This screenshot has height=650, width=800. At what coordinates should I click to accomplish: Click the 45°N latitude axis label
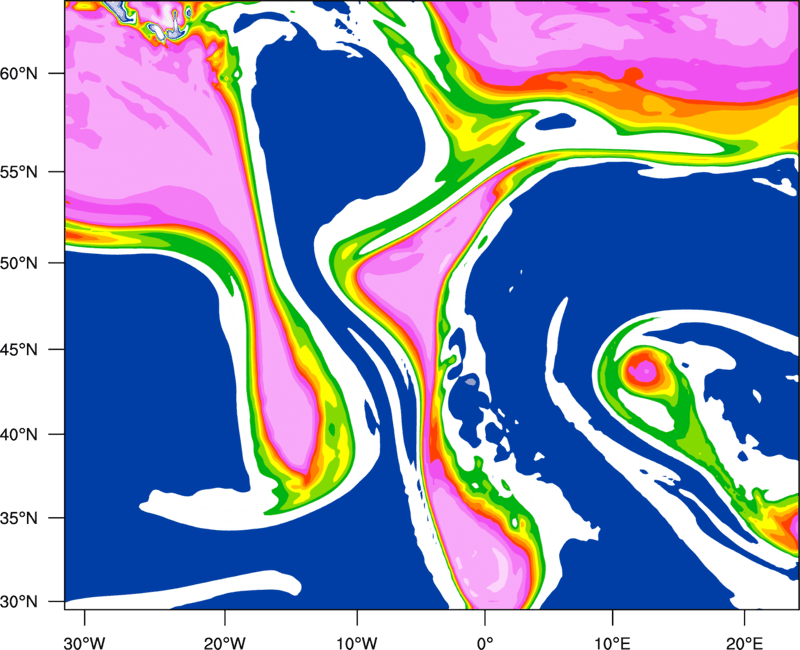(x=38, y=350)
